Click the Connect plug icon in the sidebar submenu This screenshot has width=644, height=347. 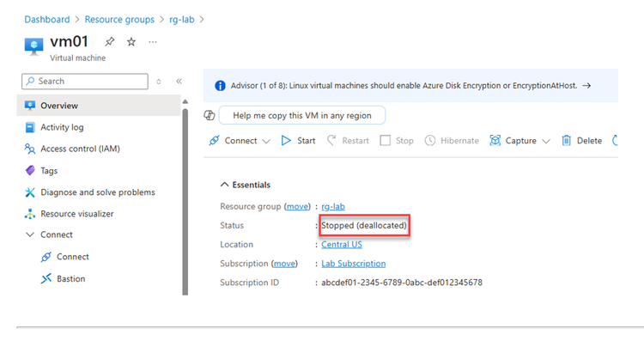[46, 257]
